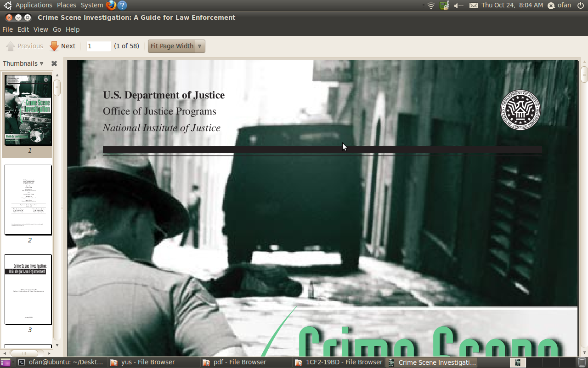Switch to 1CF2-19BD - File Browser window
Screen dimensions: 588x368
[338, 362]
